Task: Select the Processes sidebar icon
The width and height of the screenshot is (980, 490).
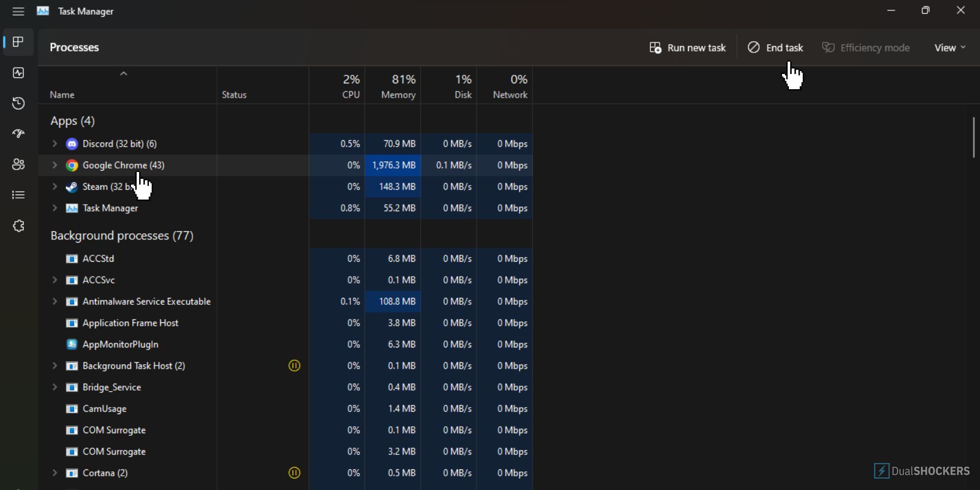Action: (18, 42)
